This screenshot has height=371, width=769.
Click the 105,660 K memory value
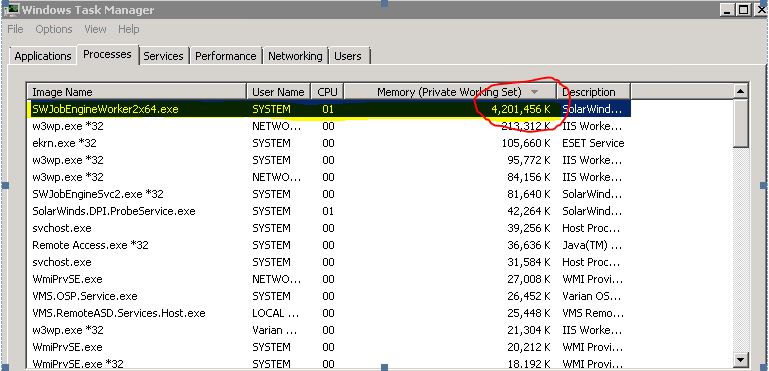click(526, 143)
